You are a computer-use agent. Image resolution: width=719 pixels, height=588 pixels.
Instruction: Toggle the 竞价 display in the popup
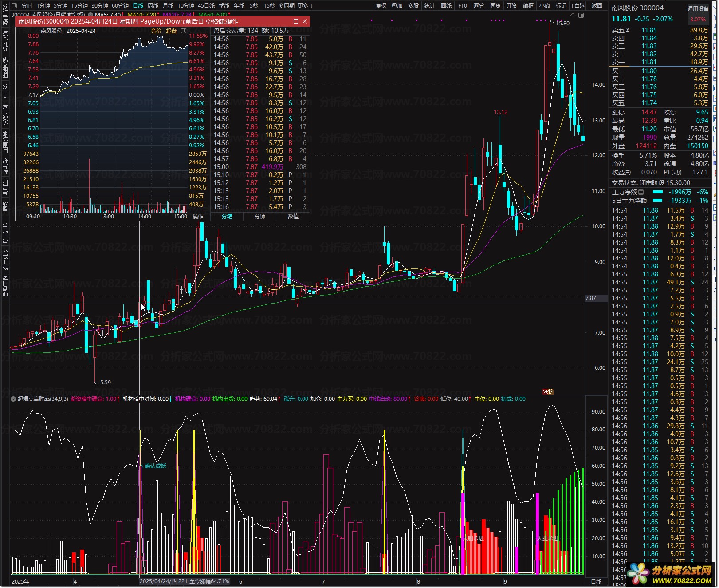(x=156, y=31)
